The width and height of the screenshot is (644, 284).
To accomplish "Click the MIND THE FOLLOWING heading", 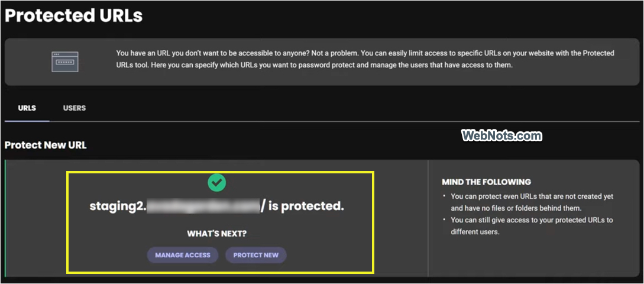I will 486,182.
